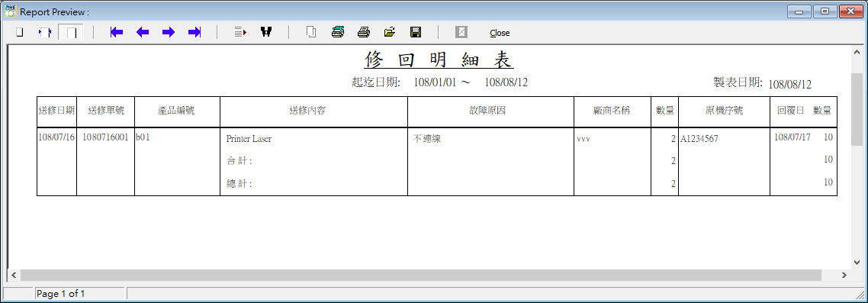Click the copy page icon
Image resolution: width=868 pixels, height=303 pixels.
coord(311,33)
